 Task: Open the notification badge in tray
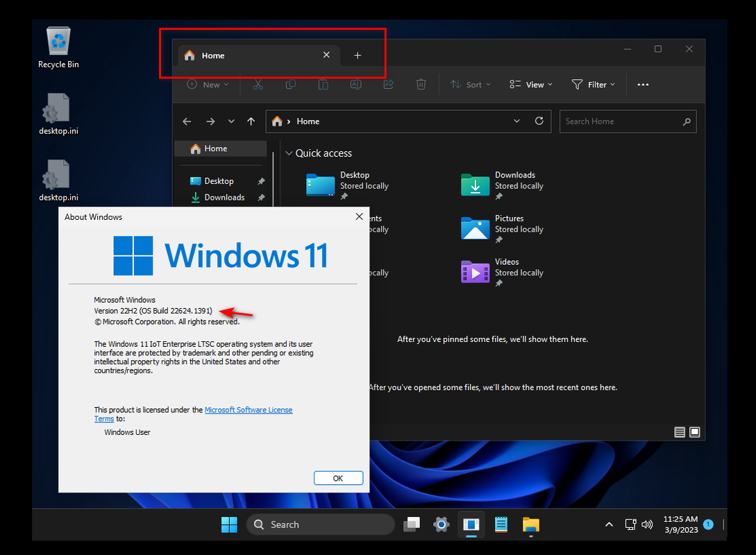click(708, 524)
